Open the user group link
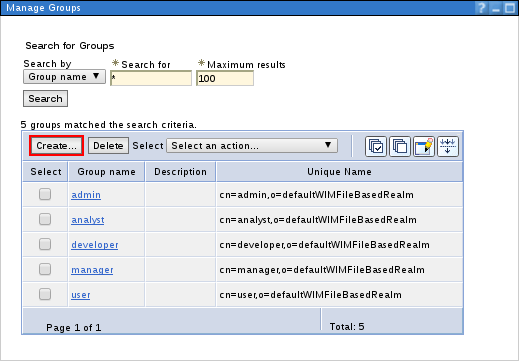Image resolution: width=519 pixels, height=361 pixels. pyautogui.click(x=81, y=295)
